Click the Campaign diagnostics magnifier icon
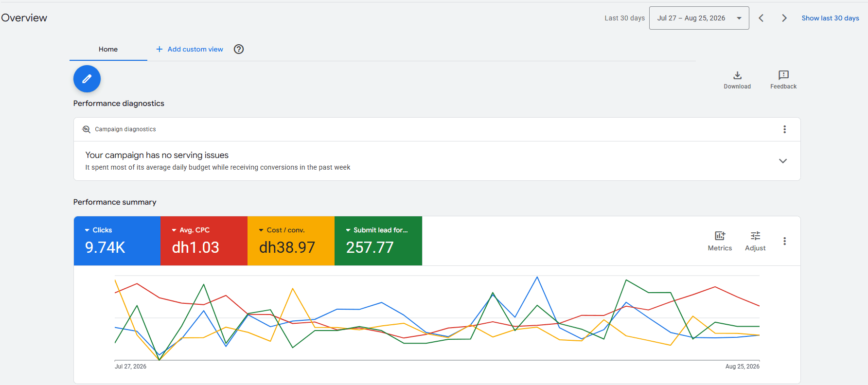This screenshot has height=385, width=868. coord(86,129)
